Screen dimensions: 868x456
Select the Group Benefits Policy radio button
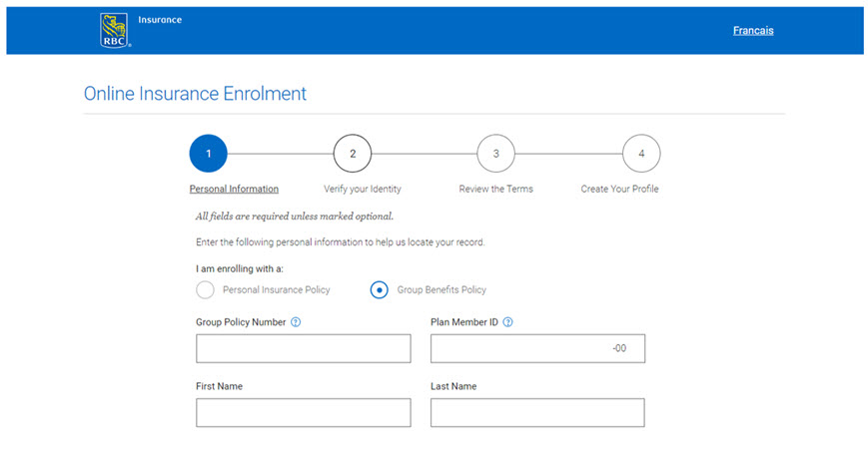380,289
